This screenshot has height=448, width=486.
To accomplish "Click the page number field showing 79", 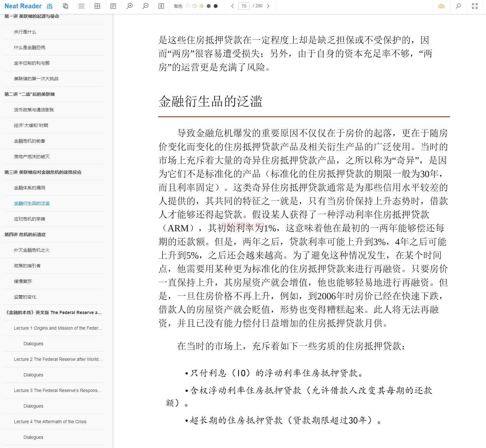I will coord(244,6).
